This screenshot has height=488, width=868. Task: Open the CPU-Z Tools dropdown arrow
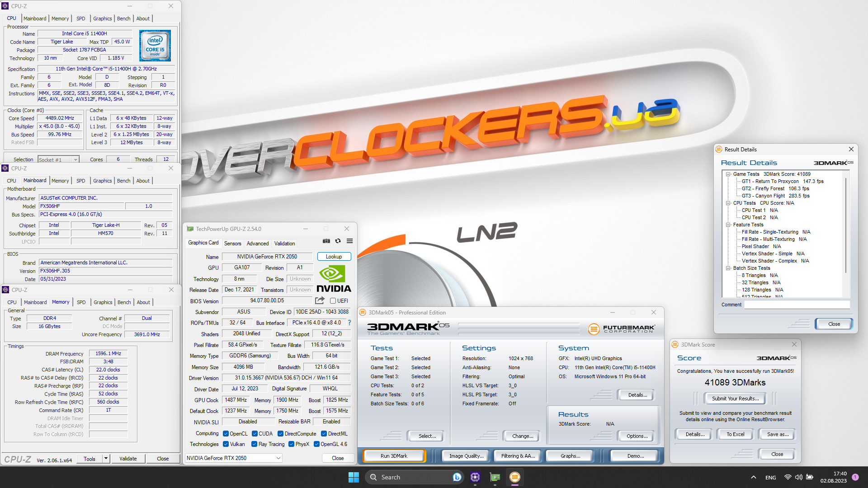click(x=106, y=459)
